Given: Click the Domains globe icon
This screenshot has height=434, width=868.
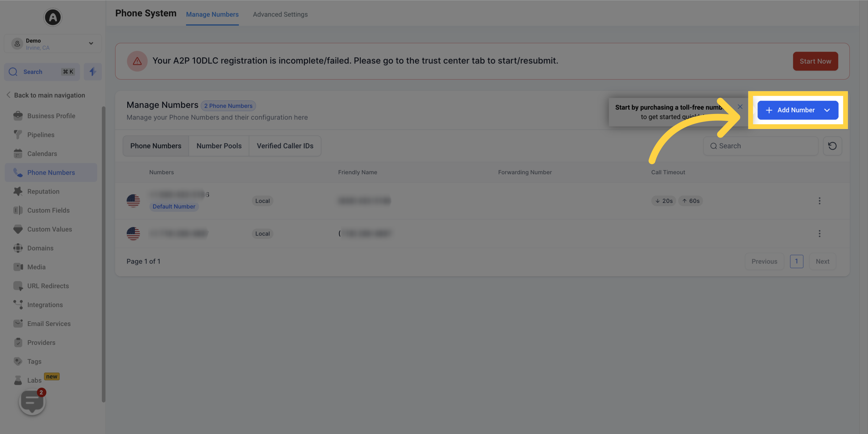Looking at the screenshot, I should [x=18, y=248].
